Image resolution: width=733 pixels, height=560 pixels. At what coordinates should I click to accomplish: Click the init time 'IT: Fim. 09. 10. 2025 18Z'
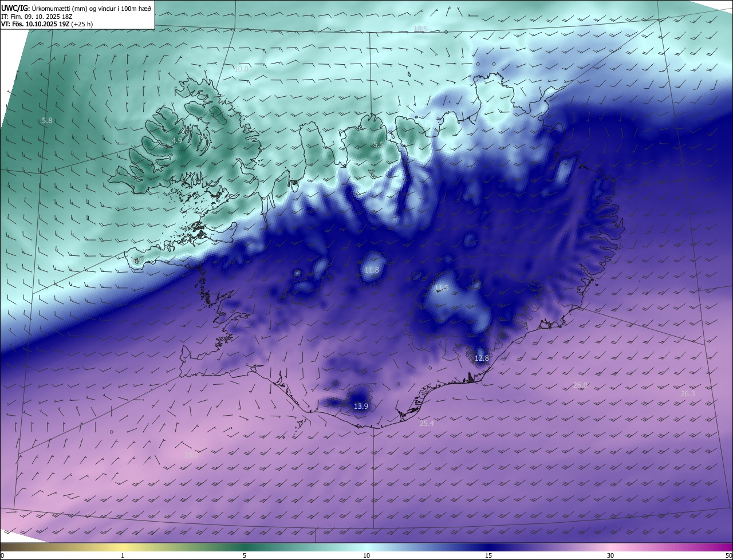(x=38, y=17)
